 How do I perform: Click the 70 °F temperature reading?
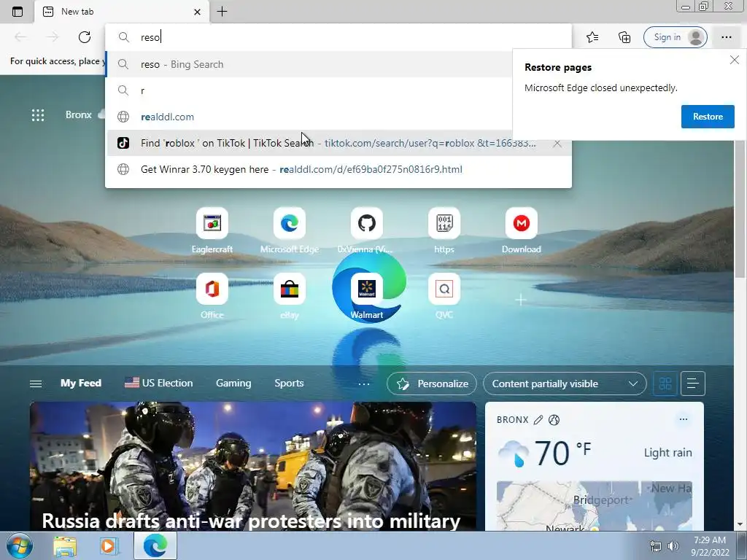pos(563,452)
